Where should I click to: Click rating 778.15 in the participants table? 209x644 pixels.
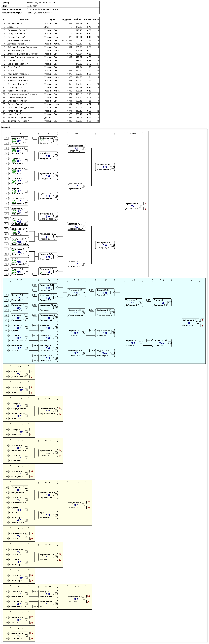(x=79, y=117)
